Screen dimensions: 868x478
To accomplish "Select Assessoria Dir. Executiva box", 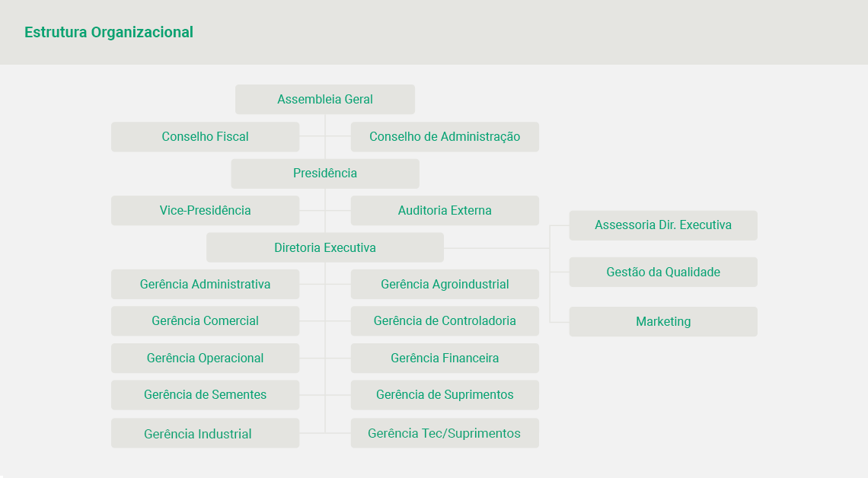I will [x=663, y=225].
